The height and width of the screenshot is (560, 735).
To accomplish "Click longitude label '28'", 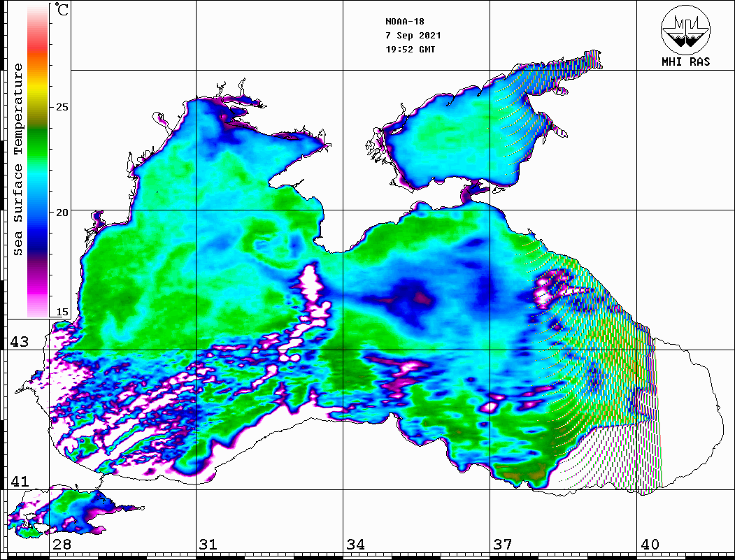I will [62, 544].
